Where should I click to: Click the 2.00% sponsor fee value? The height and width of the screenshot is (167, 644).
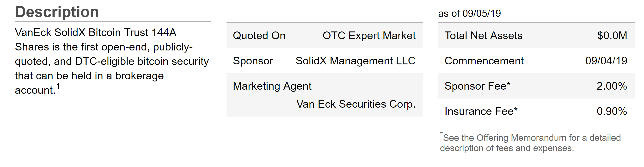pyautogui.click(x=612, y=86)
